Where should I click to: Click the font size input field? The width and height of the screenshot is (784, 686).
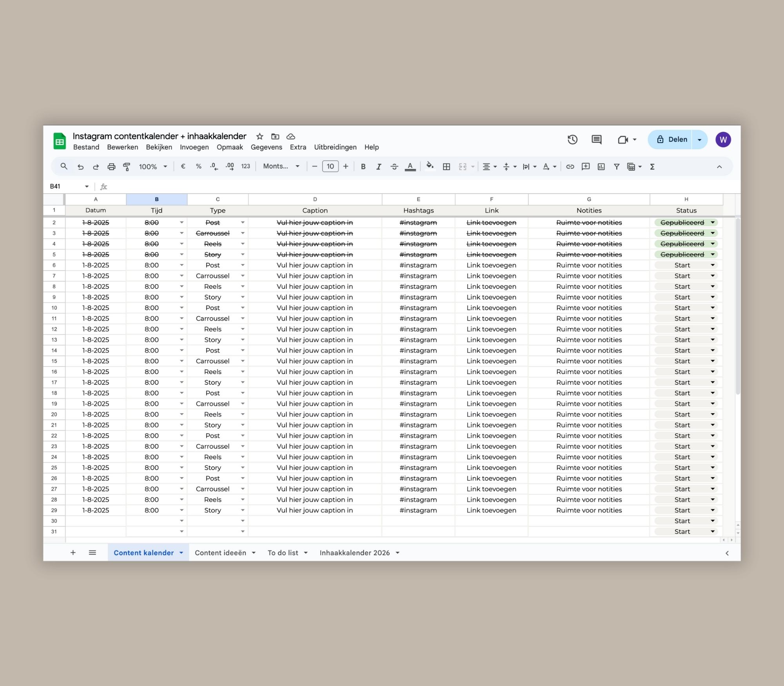point(330,166)
